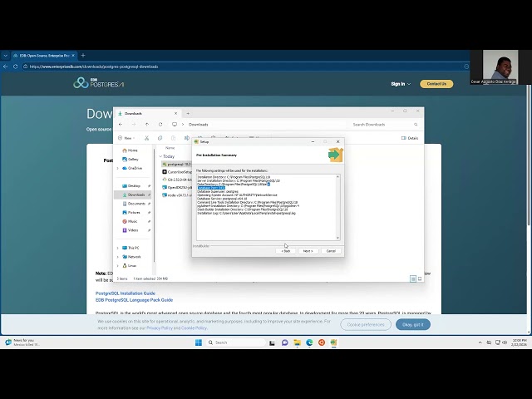
Task: Select the Downloads Explorer tab
Action: pos(147,113)
